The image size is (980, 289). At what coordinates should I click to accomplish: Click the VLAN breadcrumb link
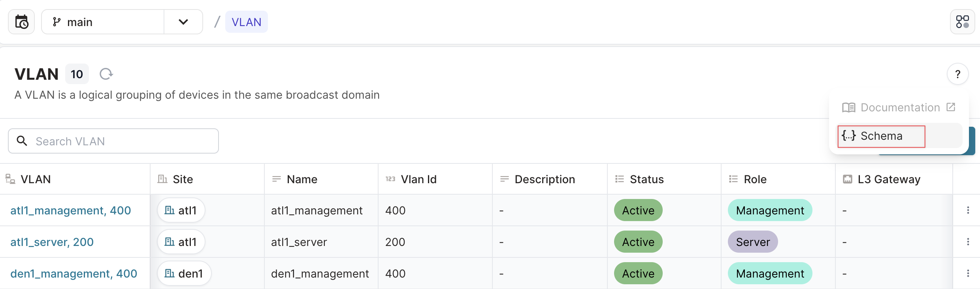[x=246, y=22]
